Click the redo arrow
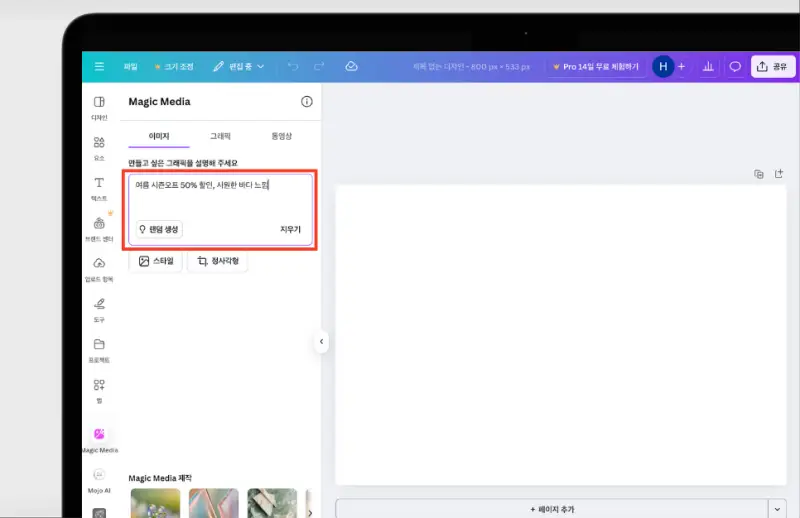The width and height of the screenshot is (800, 518). coord(319,66)
